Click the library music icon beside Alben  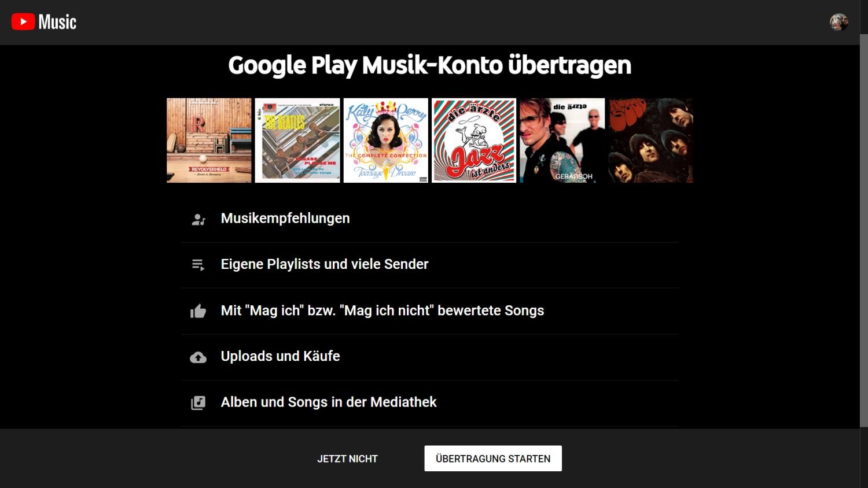tap(198, 402)
